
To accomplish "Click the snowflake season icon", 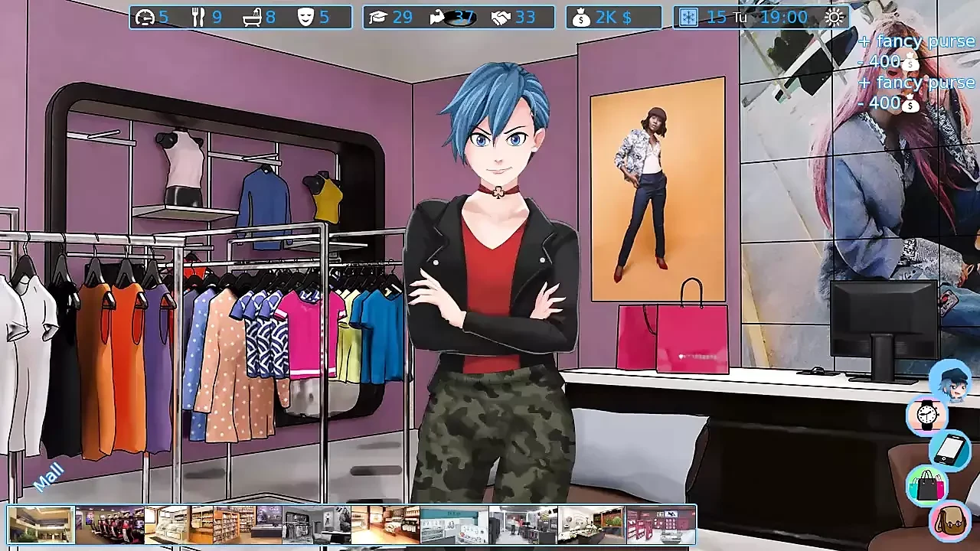I will (x=688, y=17).
